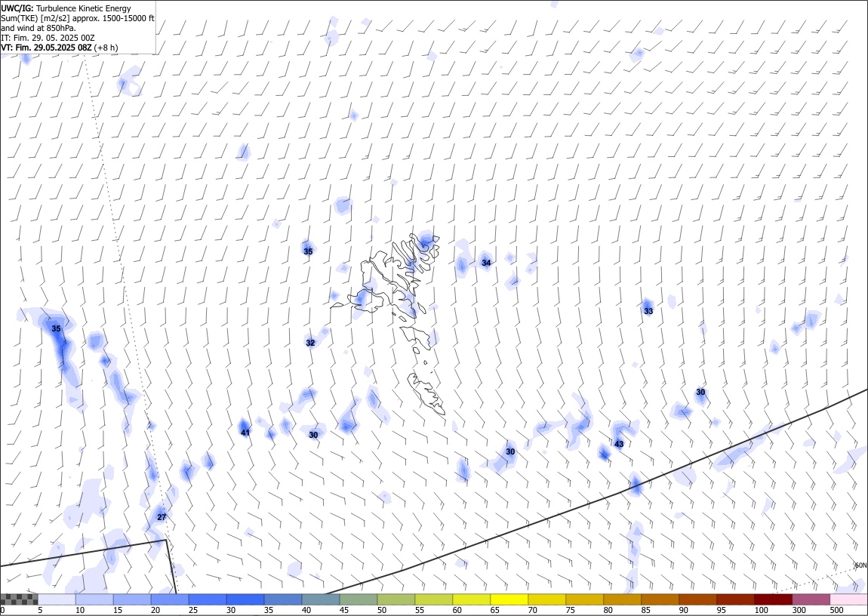Image resolution: width=868 pixels, height=616 pixels.
Task: Click the legend tick label 500
Action: click(x=836, y=611)
